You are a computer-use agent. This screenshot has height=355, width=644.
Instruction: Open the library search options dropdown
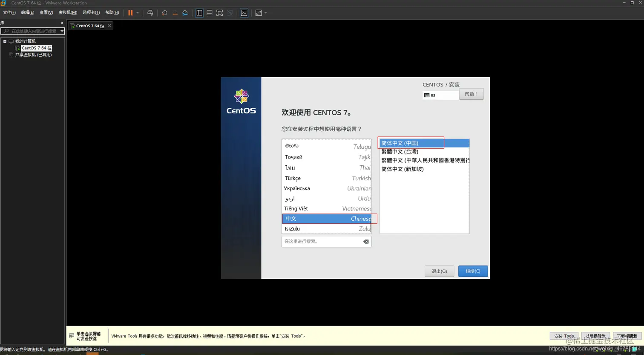(x=61, y=31)
